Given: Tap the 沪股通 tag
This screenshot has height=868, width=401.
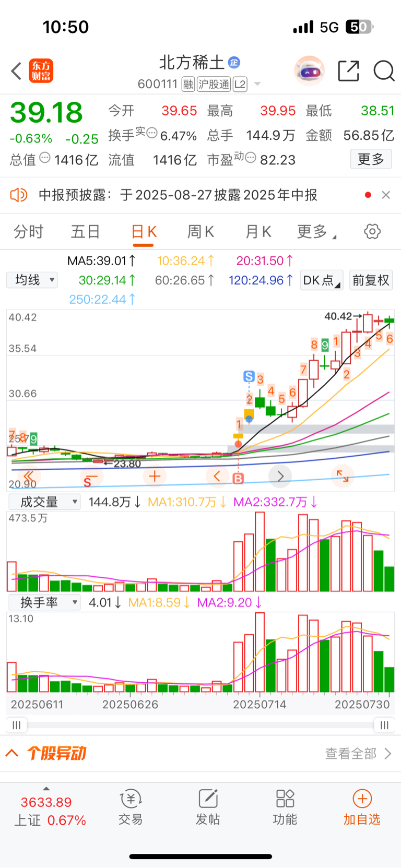Looking at the screenshot, I should coord(214,84).
